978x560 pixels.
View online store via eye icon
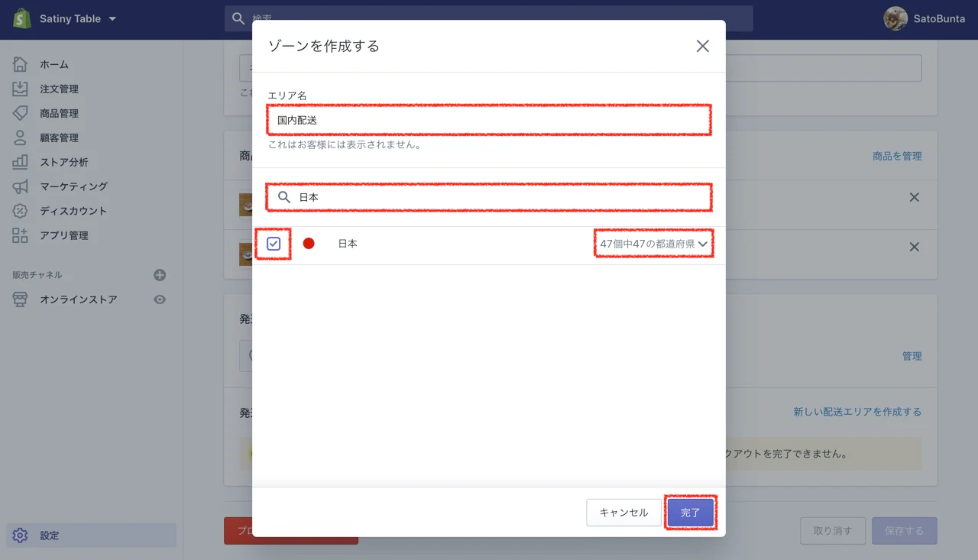(160, 299)
